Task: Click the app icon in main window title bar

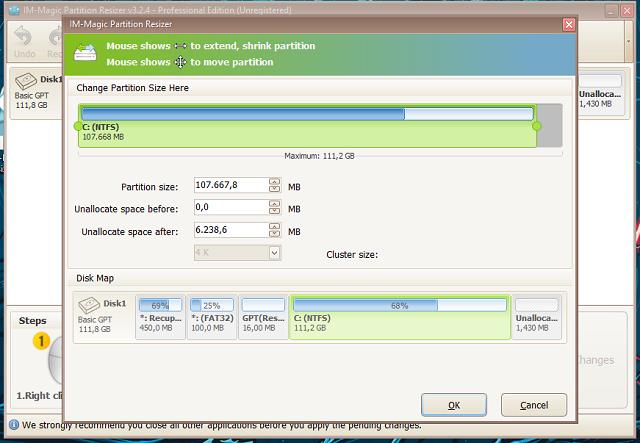Action: click(14, 10)
